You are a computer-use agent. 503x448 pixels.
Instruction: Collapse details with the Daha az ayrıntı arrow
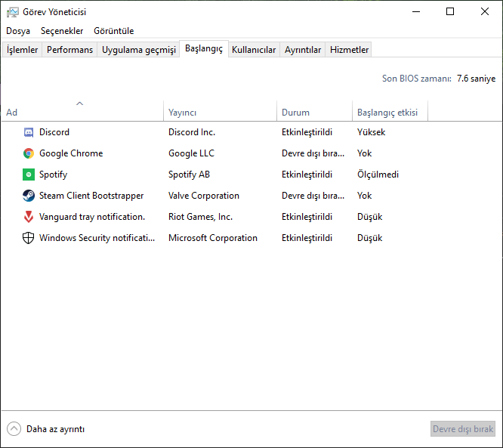coord(14,429)
